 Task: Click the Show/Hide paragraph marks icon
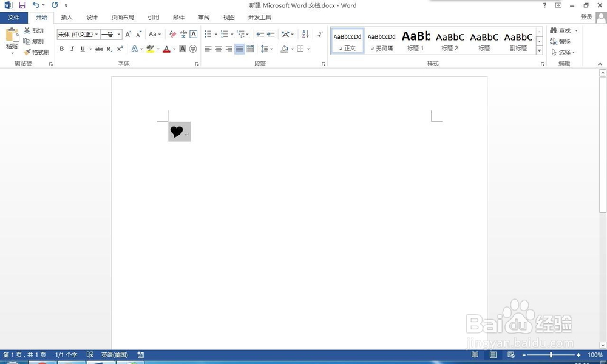tap(320, 35)
